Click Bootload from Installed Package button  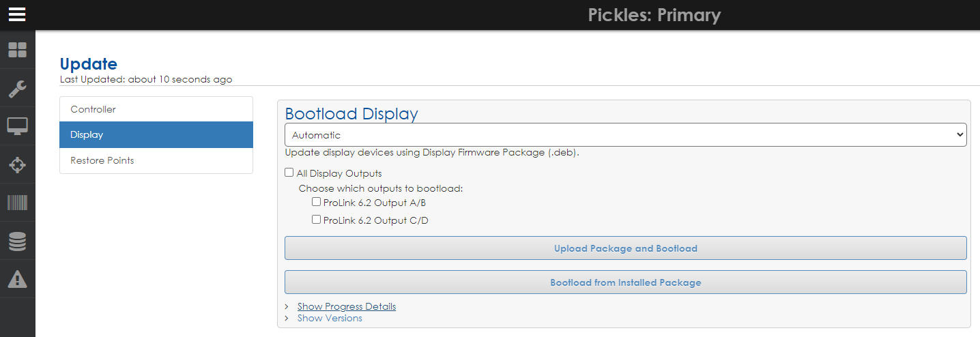point(625,282)
